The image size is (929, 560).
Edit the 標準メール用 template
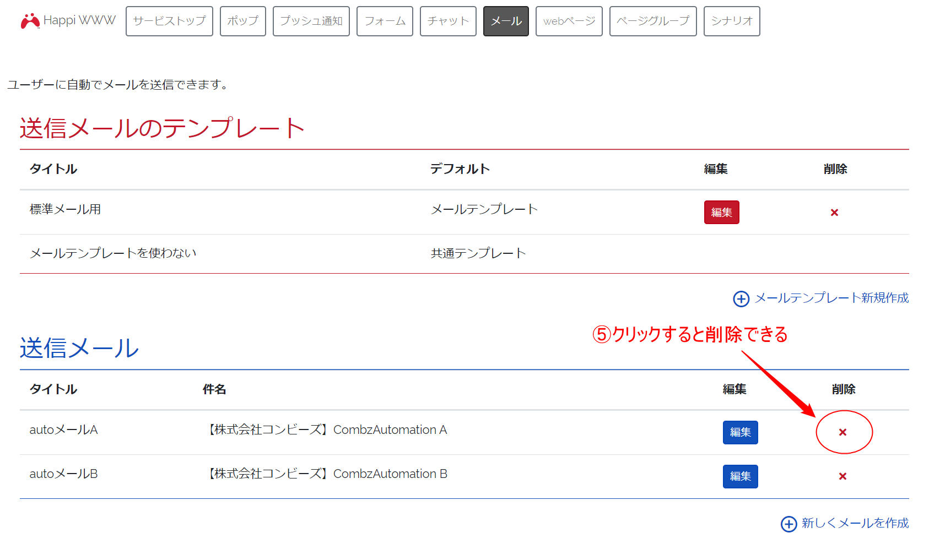[x=721, y=212]
